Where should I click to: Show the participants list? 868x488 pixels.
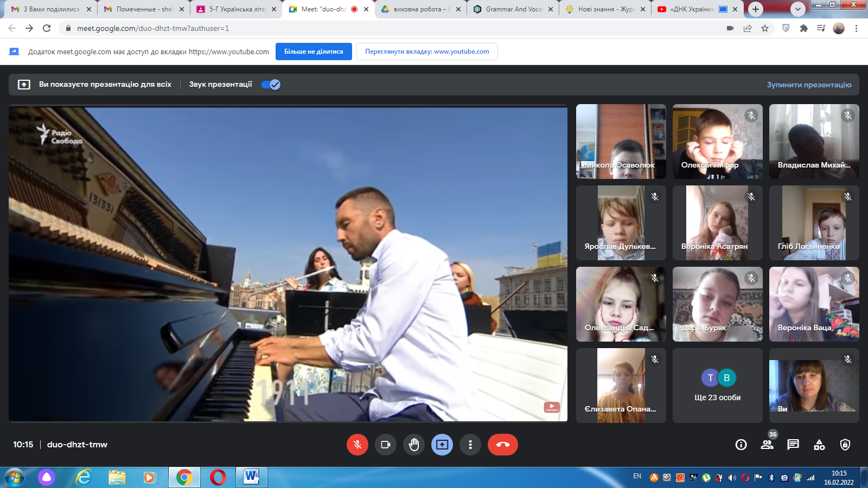(x=767, y=445)
